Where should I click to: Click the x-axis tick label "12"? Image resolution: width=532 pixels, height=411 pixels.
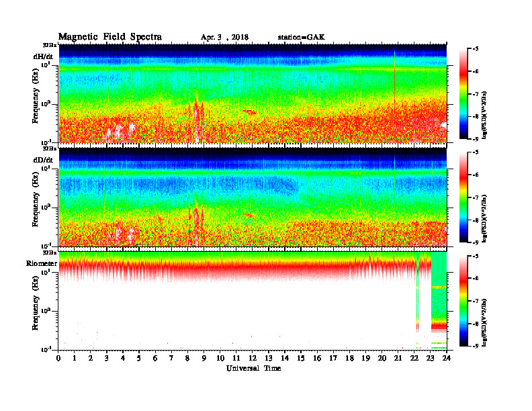click(x=253, y=358)
